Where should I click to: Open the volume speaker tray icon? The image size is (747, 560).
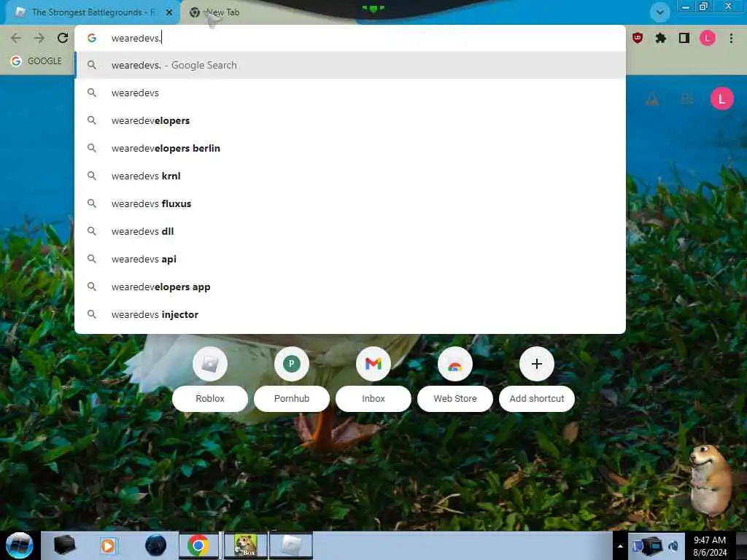click(673, 546)
